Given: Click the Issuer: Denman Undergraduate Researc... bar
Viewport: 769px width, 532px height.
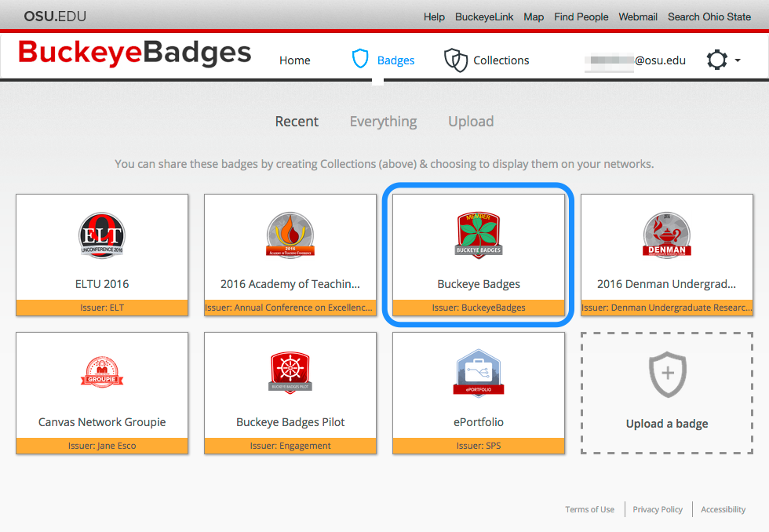Looking at the screenshot, I should coord(667,308).
